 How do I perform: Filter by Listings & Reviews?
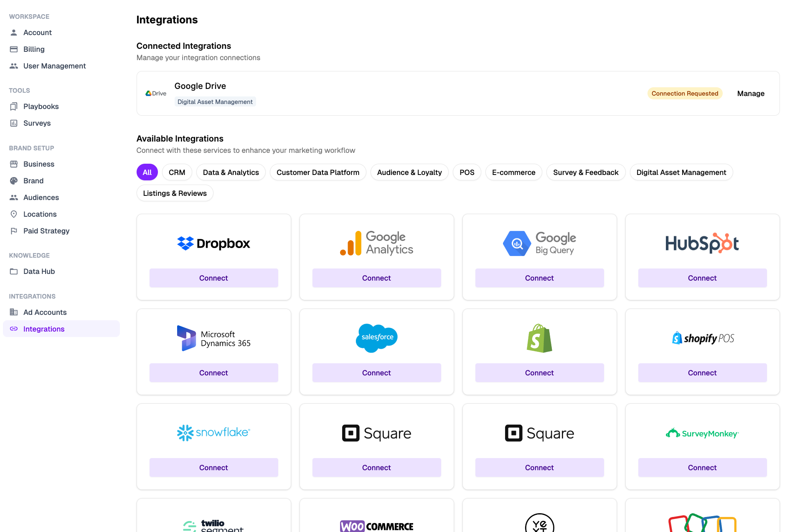point(175,193)
